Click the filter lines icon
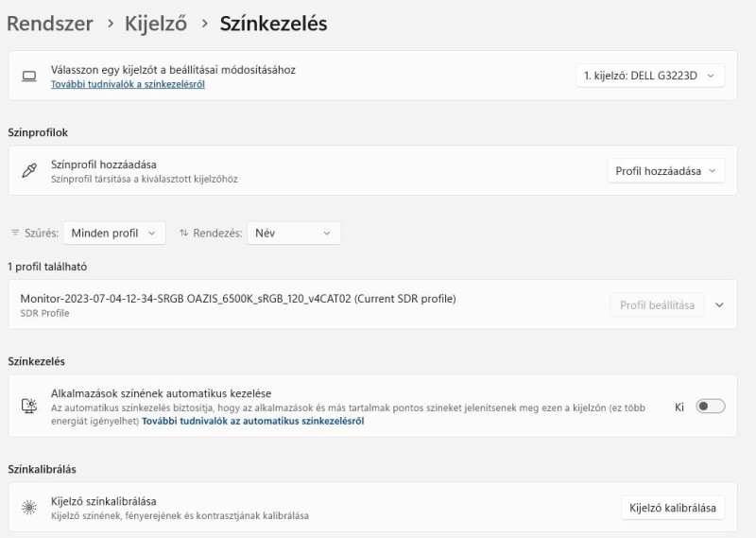 tap(15, 233)
